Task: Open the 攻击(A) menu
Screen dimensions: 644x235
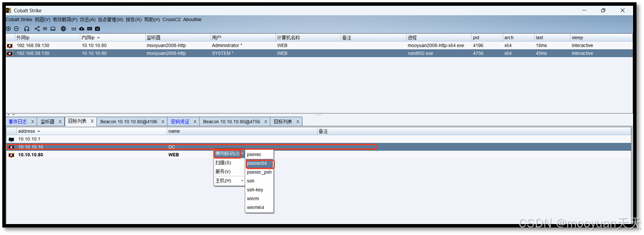Action: tap(87, 20)
